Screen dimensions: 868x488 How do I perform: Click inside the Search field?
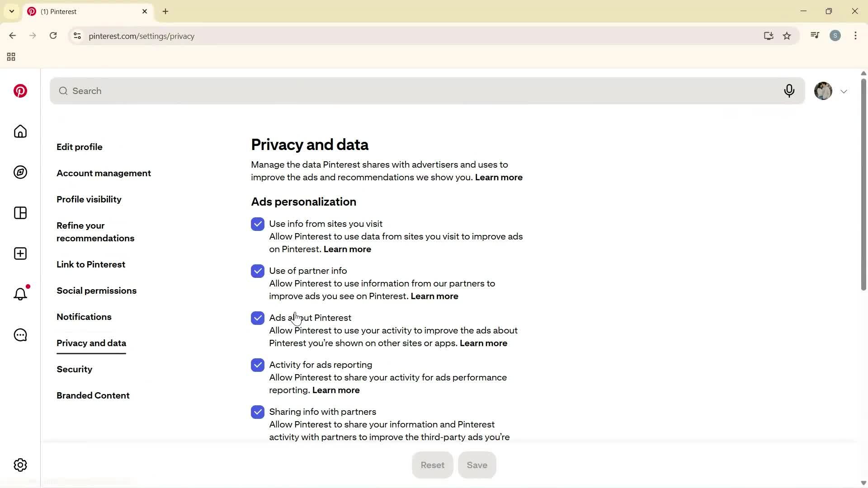pos(271,91)
